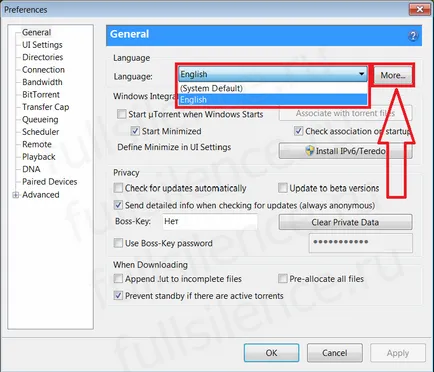Toggle Start Minimized checkbox
This screenshot has height=372, width=434.
coord(135,131)
